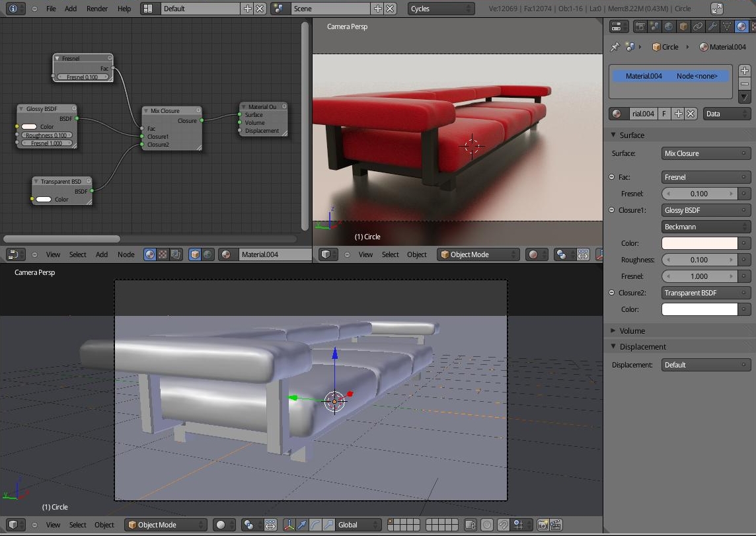
Task: Click the Glossy BSDF color swatch in properties
Action: (x=699, y=243)
